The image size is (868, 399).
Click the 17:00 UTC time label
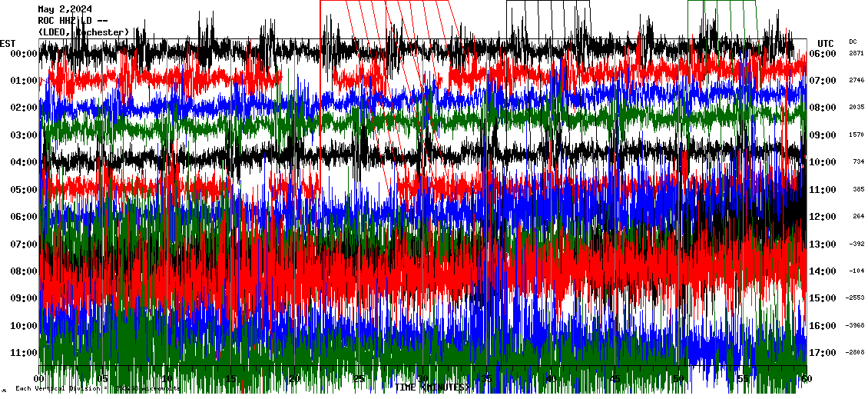coord(823,353)
